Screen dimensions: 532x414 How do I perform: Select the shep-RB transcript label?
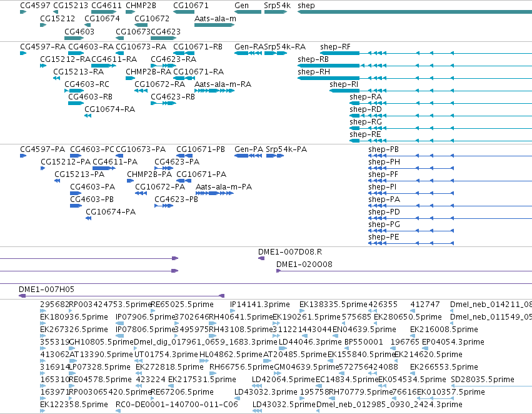313,59
